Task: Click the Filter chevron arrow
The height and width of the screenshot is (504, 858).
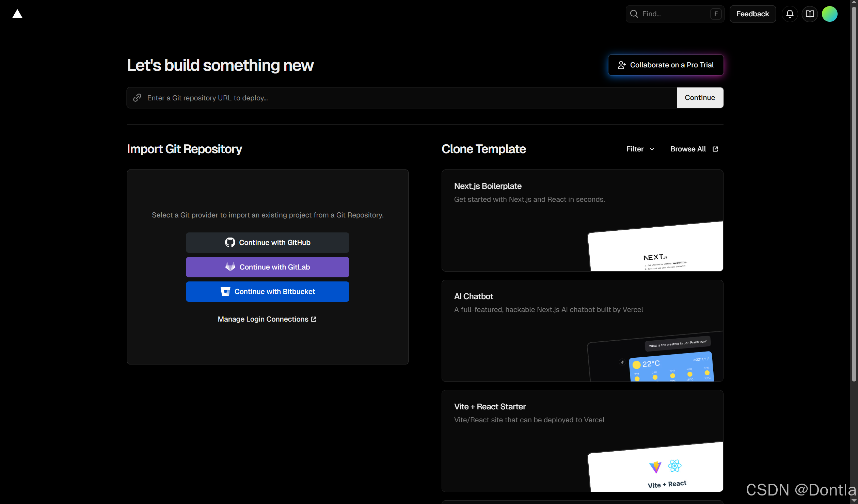Action: point(652,149)
